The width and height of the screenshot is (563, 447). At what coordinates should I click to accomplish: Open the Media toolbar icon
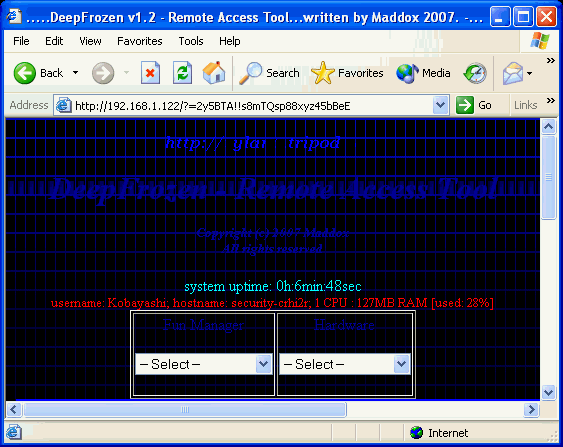[407, 73]
